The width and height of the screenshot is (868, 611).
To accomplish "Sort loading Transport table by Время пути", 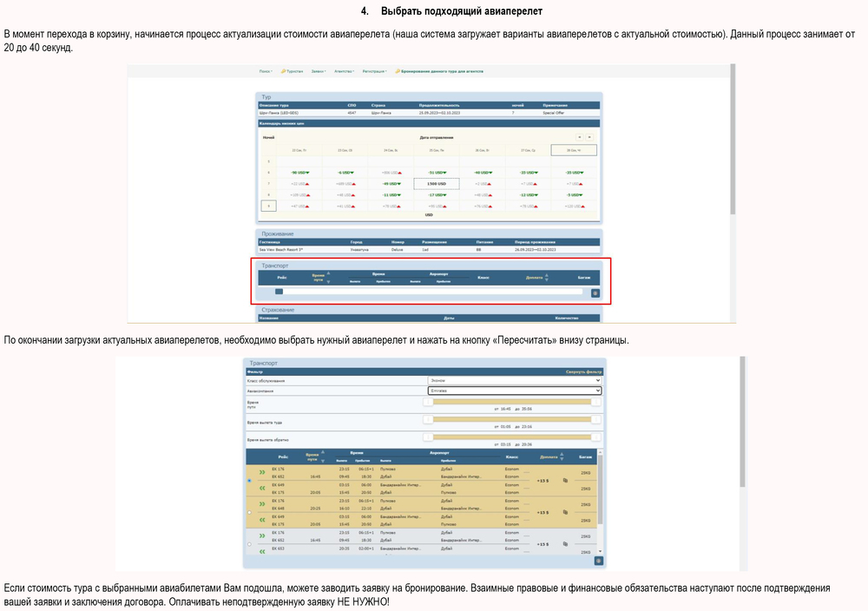I will click(x=320, y=277).
